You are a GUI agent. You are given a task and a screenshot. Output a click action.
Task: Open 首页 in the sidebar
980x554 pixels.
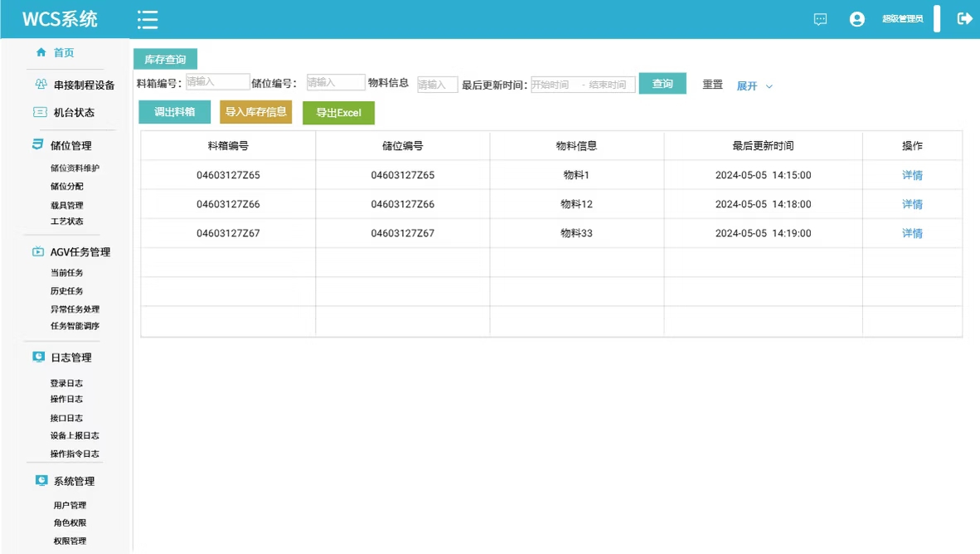pyautogui.click(x=64, y=52)
